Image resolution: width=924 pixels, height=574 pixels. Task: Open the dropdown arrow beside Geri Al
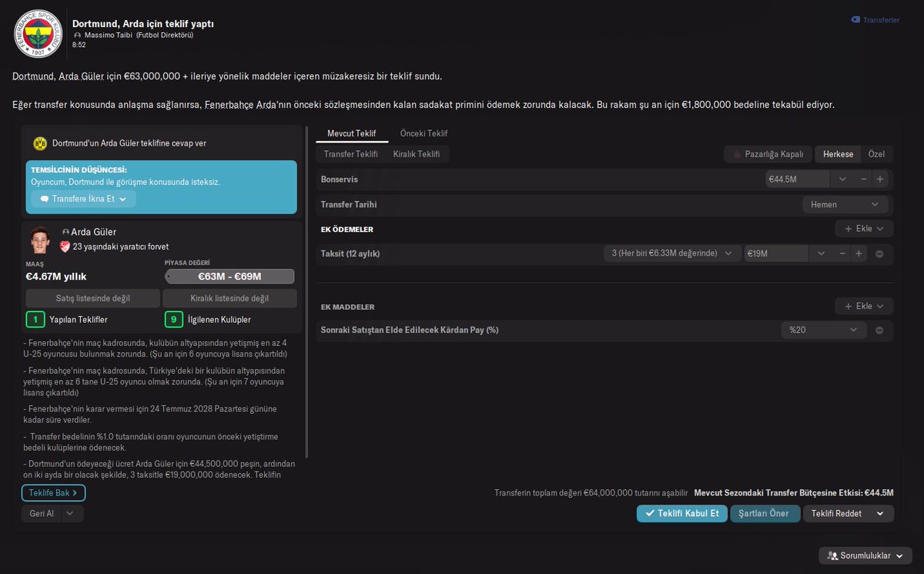pos(71,513)
